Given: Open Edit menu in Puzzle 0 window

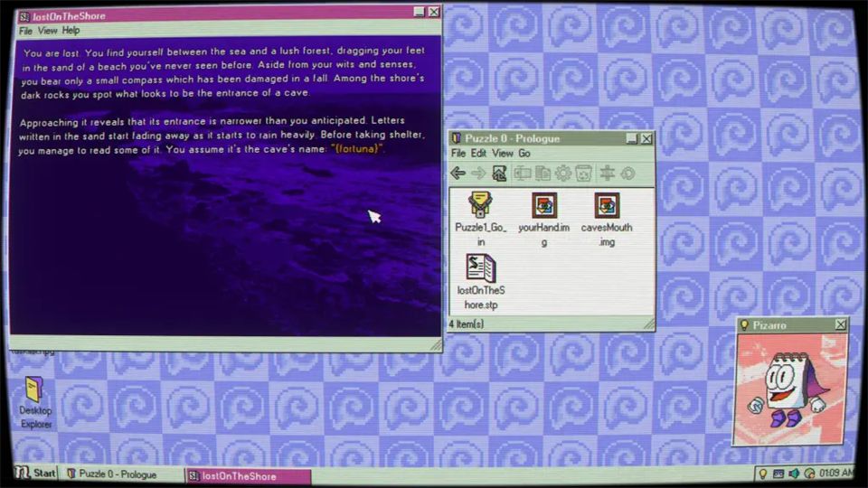Looking at the screenshot, I should point(478,154).
